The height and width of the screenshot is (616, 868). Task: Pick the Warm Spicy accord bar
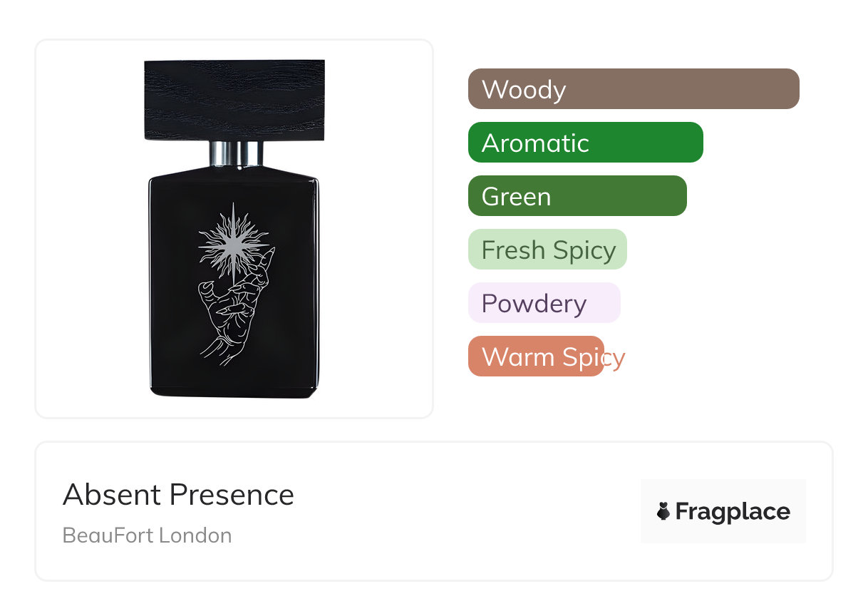pyautogui.click(x=536, y=356)
